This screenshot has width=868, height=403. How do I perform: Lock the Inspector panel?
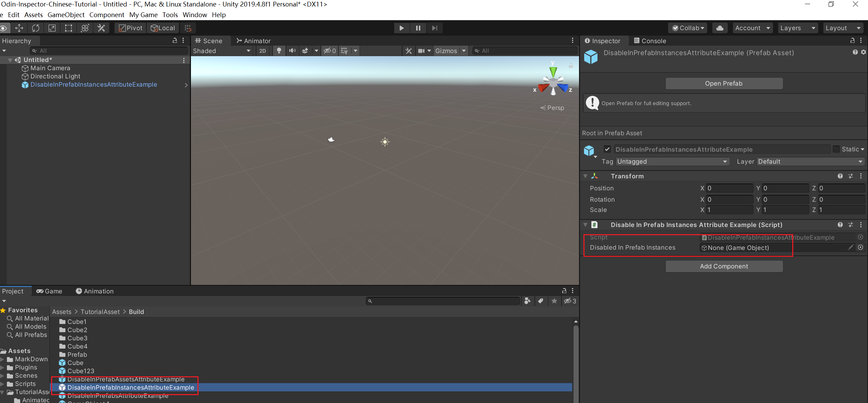[853, 40]
